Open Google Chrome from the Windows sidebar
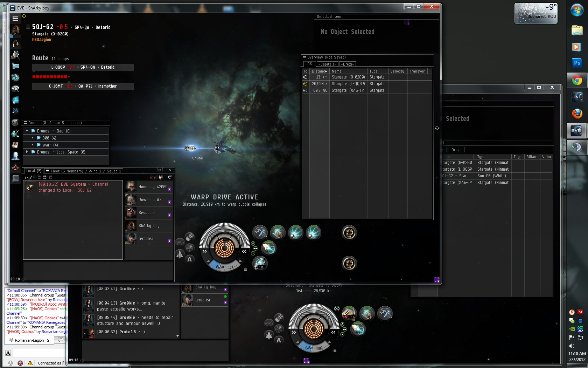Viewport: 588px width, 368px height. (x=577, y=81)
